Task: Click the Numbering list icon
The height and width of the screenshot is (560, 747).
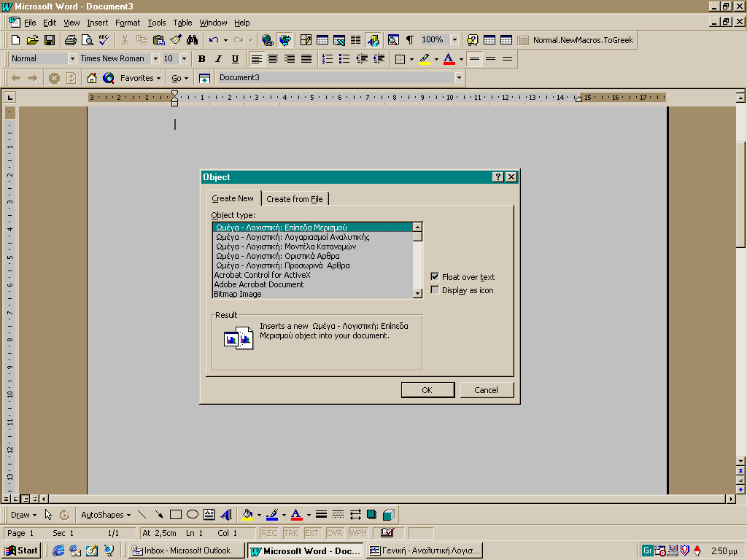Action: pos(328,59)
